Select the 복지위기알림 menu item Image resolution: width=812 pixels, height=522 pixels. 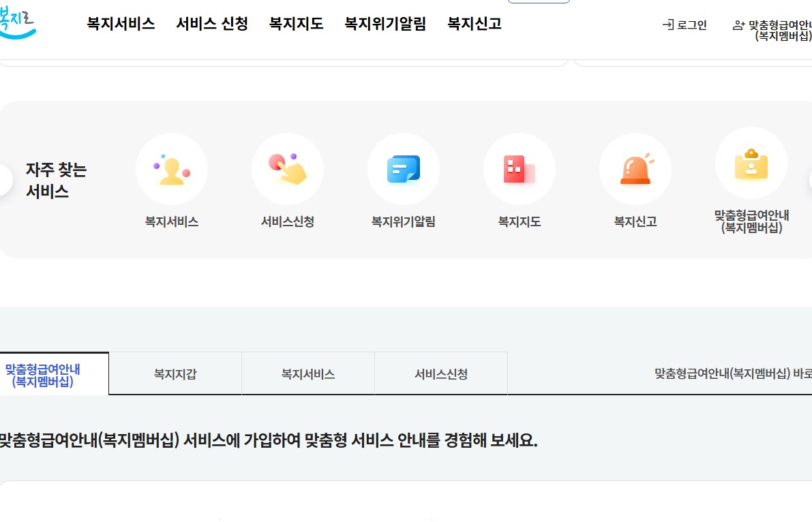tap(385, 24)
